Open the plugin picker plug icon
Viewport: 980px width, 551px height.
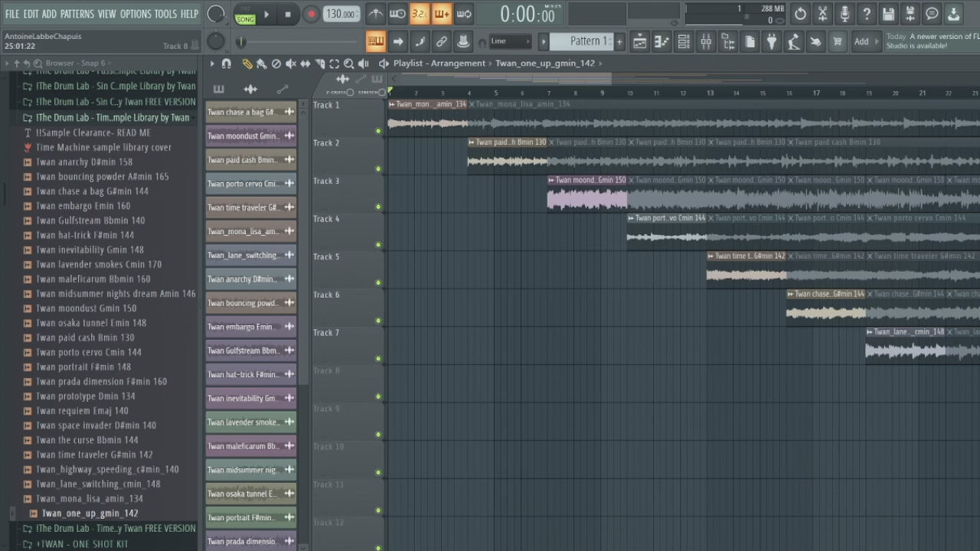pyautogui.click(x=772, y=41)
